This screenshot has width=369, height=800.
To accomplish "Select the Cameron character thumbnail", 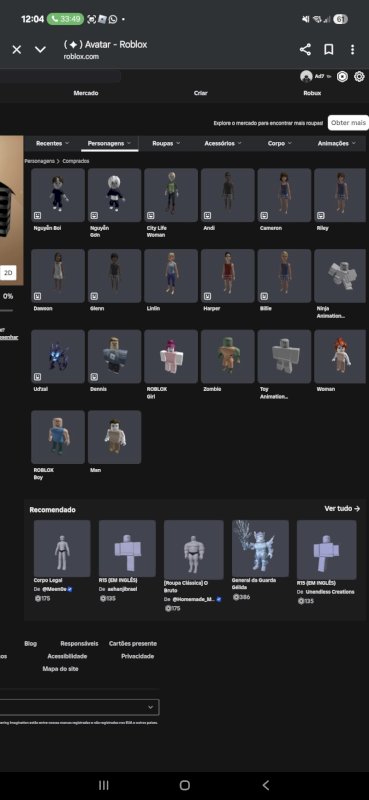I will pyautogui.click(x=284, y=195).
